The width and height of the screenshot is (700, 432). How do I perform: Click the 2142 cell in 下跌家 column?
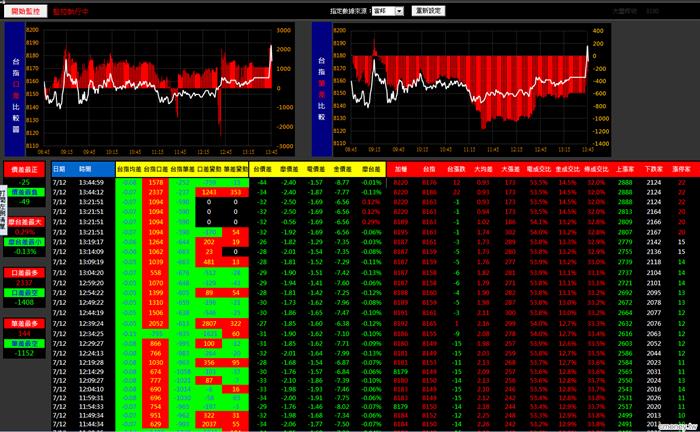pos(654,242)
